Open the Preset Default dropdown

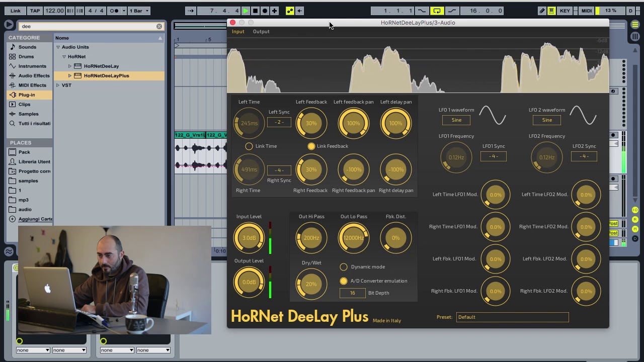(512, 317)
